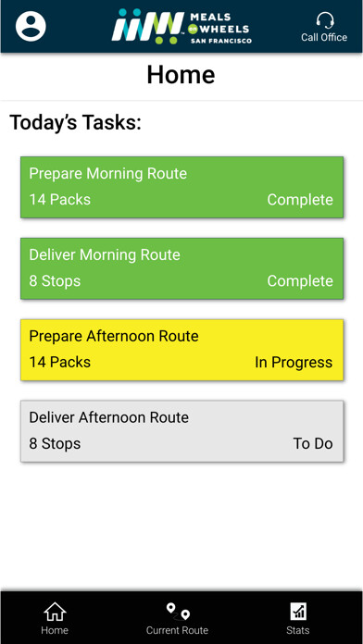Tap the Call Office headset icon
The width and height of the screenshot is (363, 644).
point(325,19)
